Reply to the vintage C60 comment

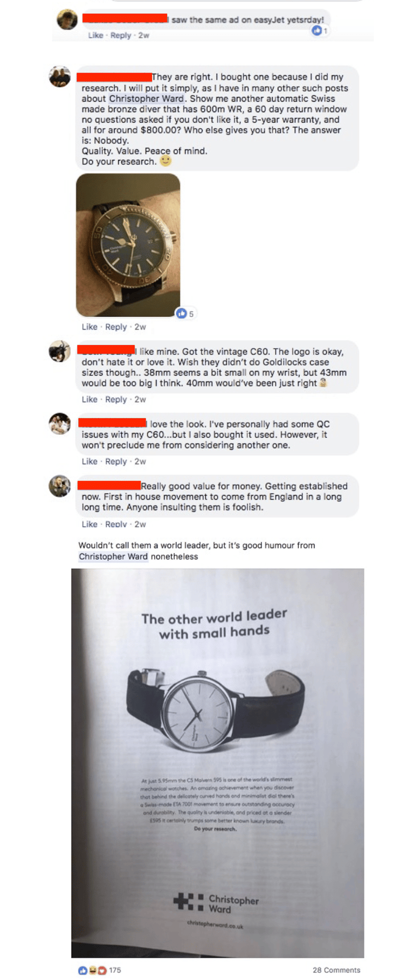coord(116,399)
